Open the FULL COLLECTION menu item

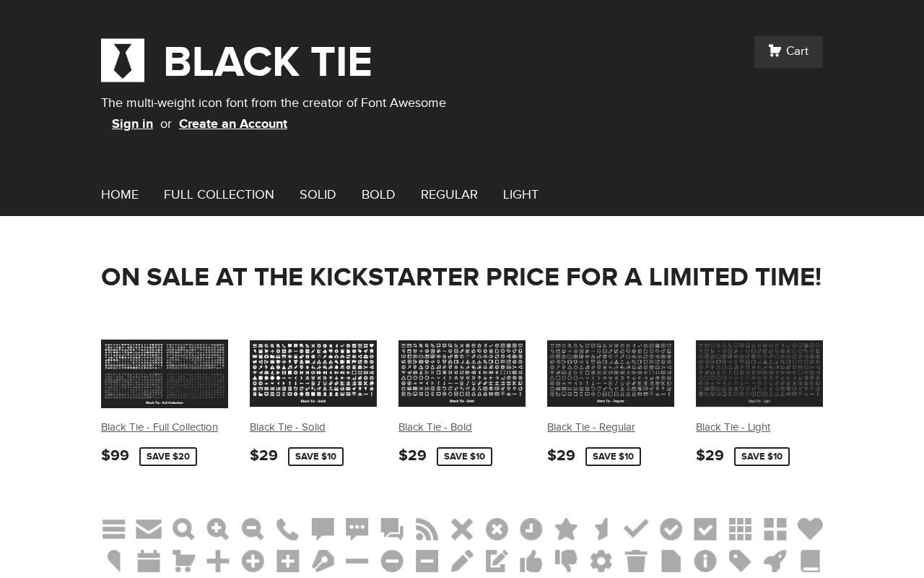pyautogui.click(x=219, y=194)
